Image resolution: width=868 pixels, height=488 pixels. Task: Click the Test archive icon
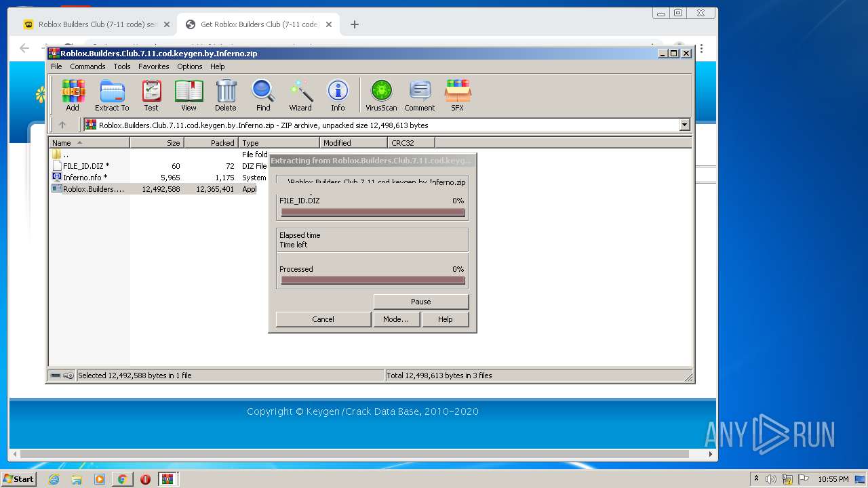coord(151,95)
